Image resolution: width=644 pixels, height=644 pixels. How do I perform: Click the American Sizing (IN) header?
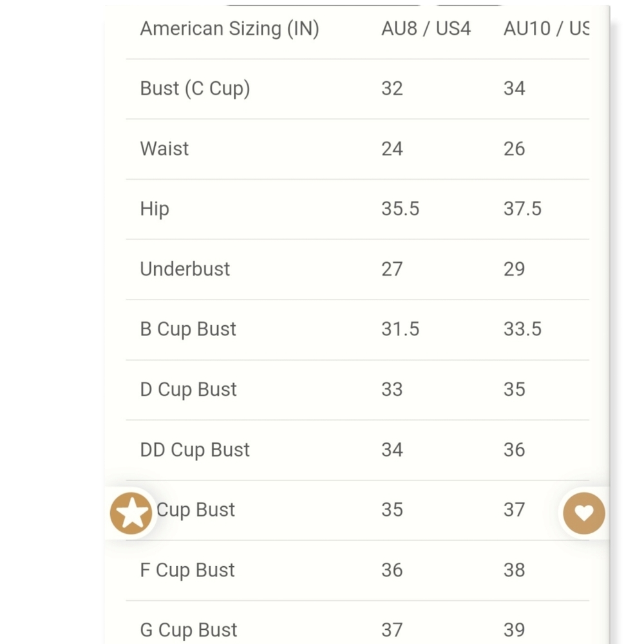click(x=229, y=29)
